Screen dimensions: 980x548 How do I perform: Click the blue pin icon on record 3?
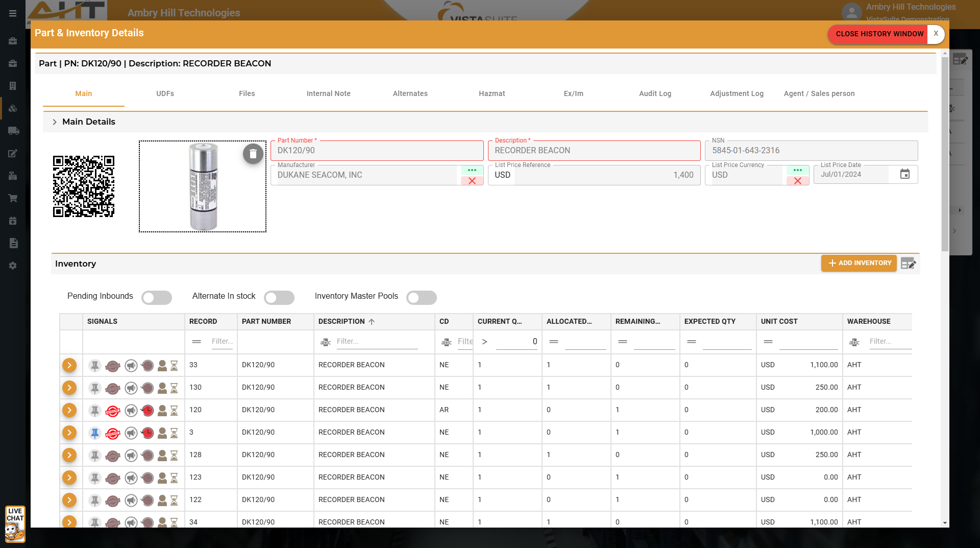point(95,433)
